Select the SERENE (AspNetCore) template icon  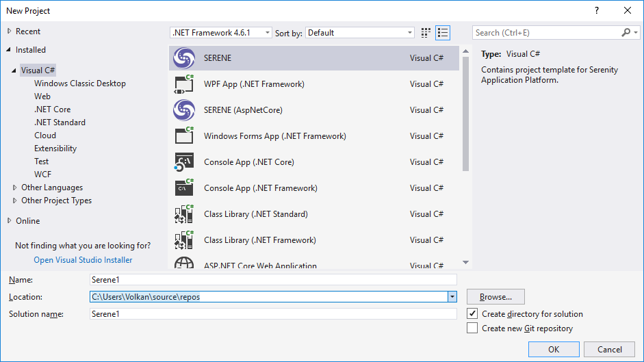pos(183,110)
